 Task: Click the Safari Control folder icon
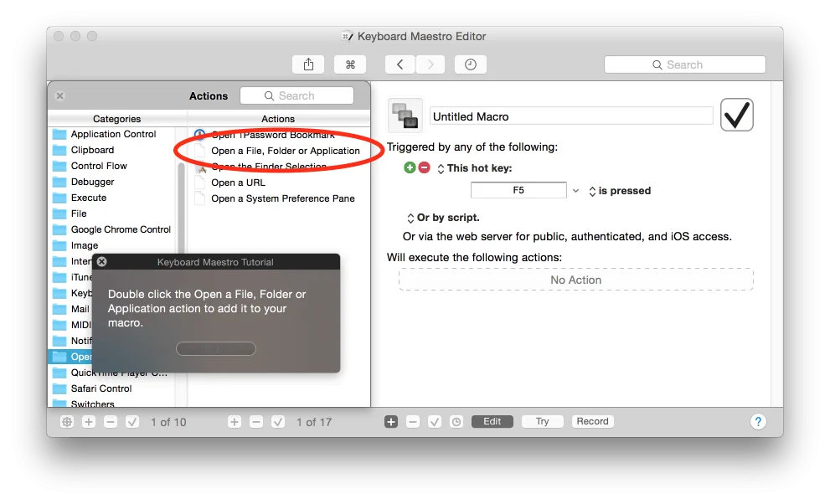pyautogui.click(x=59, y=388)
